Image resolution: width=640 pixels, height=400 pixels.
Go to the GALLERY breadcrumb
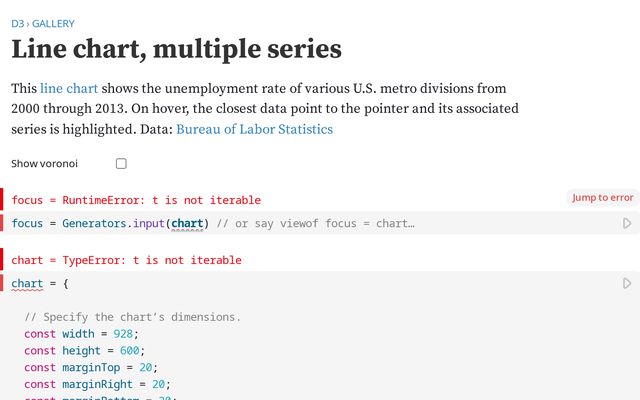(x=52, y=23)
